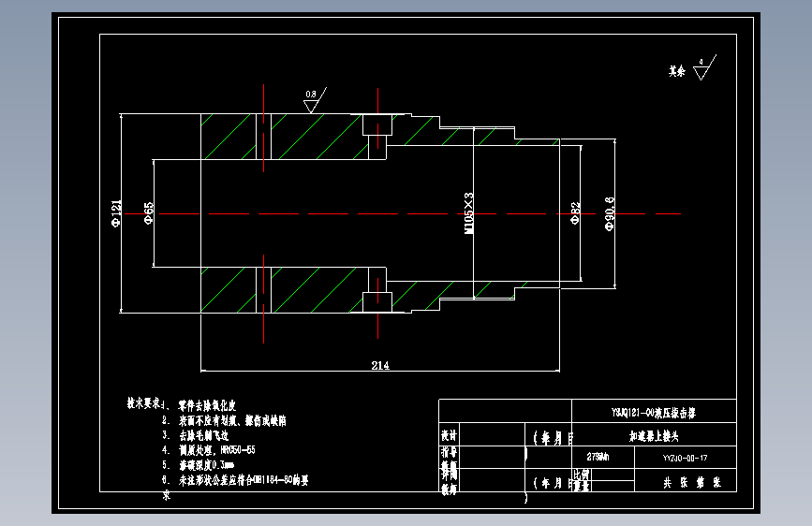Select the M105×3 thread dimension text
This screenshot has width=812, height=526.
pyautogui.click(x=468, y=213)
